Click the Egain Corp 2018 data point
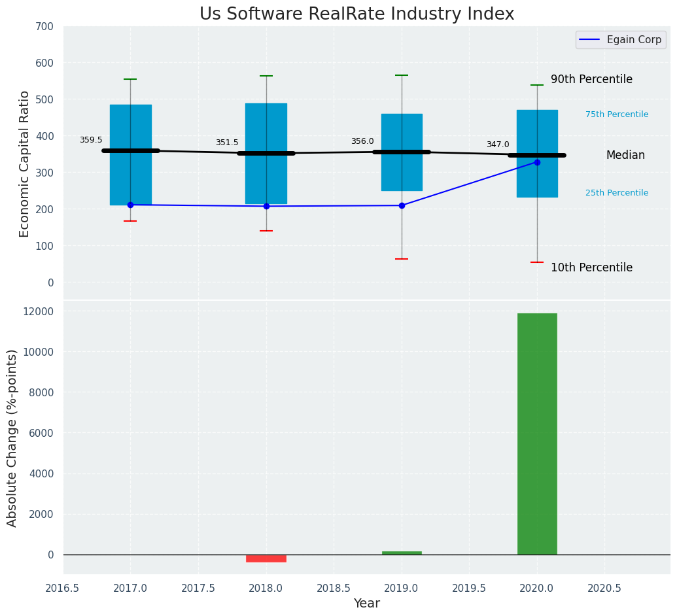The height and width of the screenshot is (616, 677). click(266, 206)
